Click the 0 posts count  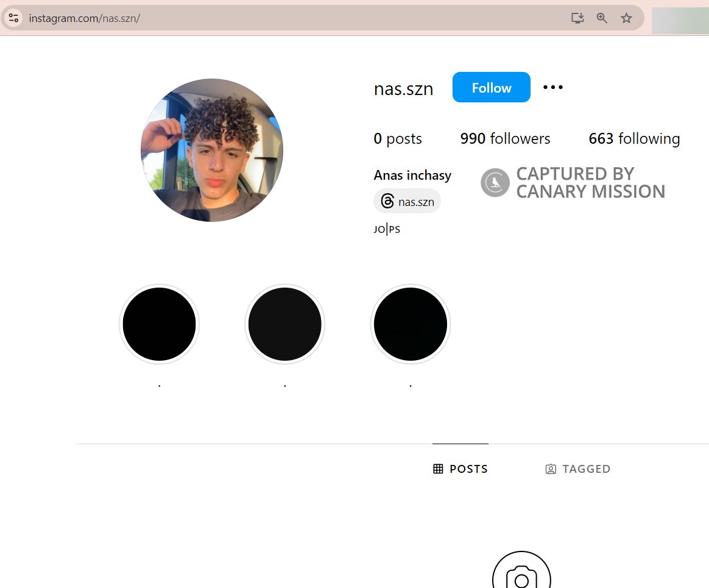pos(398,138)
